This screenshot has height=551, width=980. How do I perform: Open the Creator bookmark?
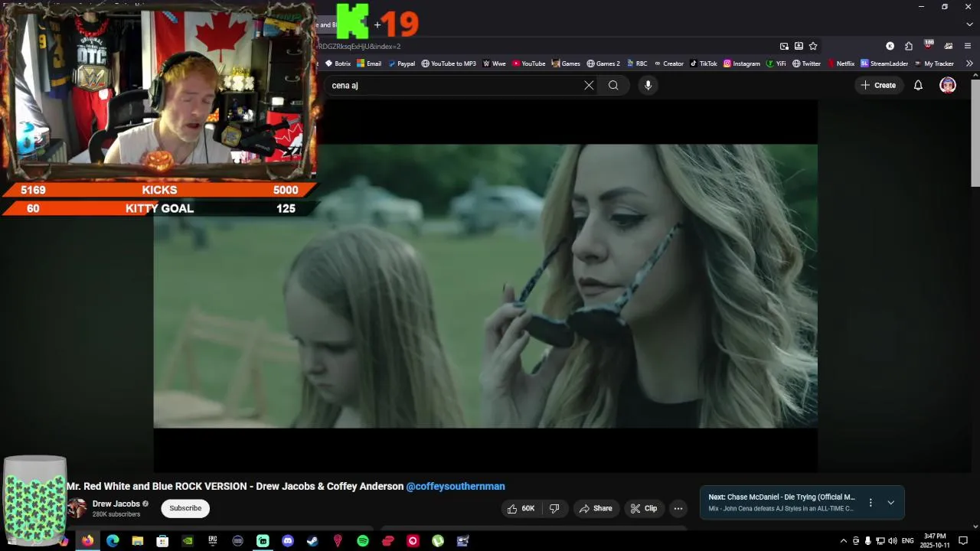tap(668, 64)
